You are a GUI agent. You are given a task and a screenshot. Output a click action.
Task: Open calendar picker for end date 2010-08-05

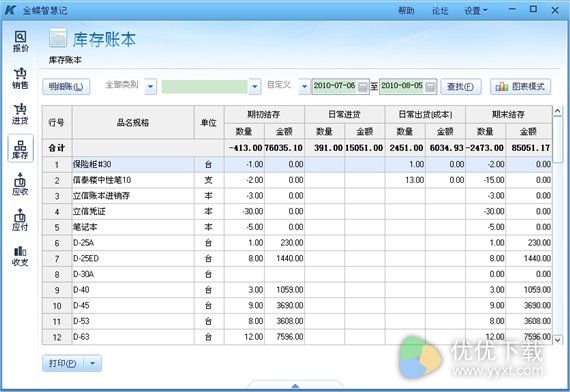click(x=430, y=87)
